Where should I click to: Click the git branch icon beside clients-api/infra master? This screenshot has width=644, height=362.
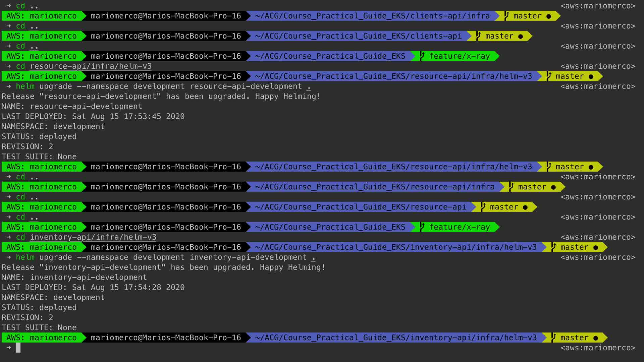506,16
